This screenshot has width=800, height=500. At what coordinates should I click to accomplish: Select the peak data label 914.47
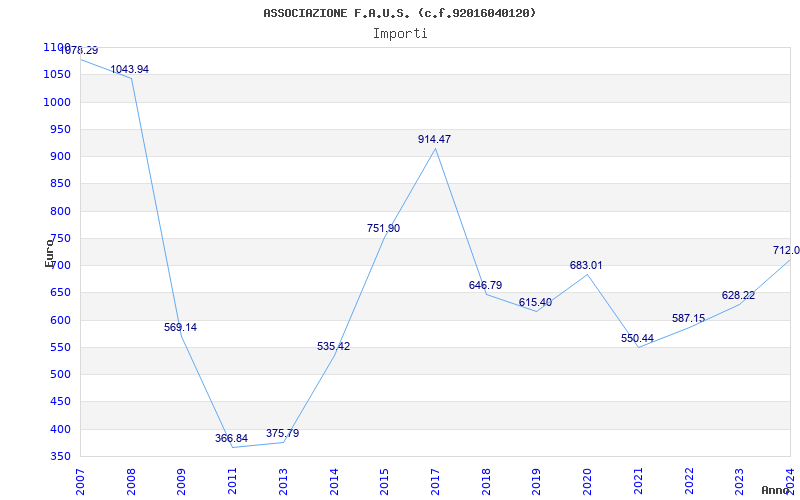434,139
